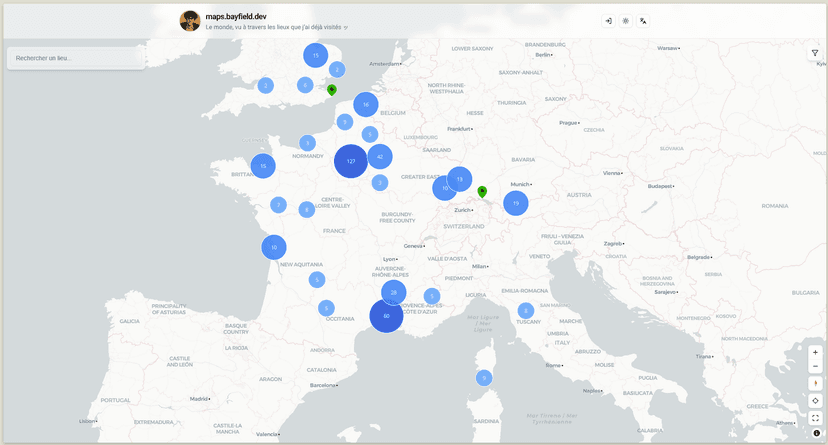This screenshot has height=445, width=828.
Task: Open the maps.bayfield.dev title link
Action: [236, 16]
